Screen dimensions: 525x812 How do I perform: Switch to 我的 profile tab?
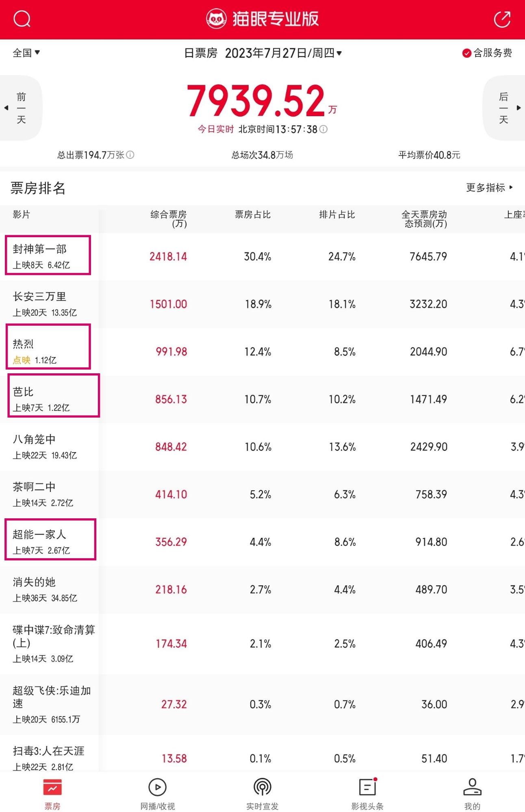coord(472,793)
